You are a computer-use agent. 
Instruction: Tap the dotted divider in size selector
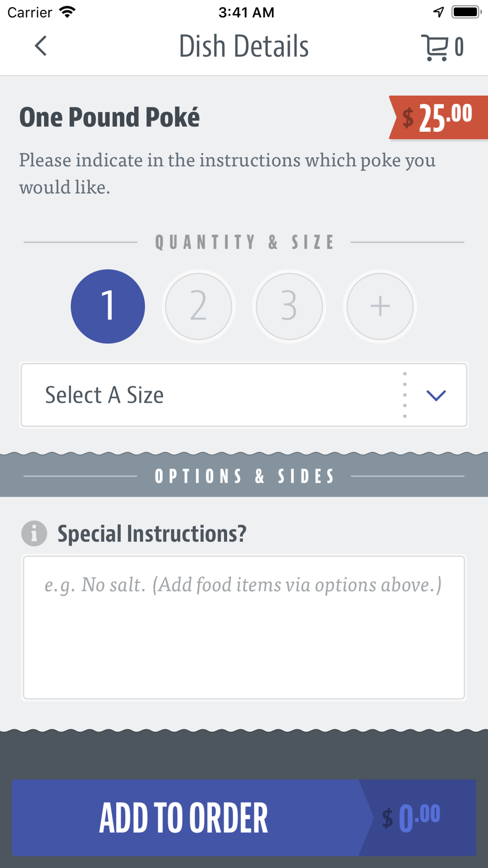(405, 395)
